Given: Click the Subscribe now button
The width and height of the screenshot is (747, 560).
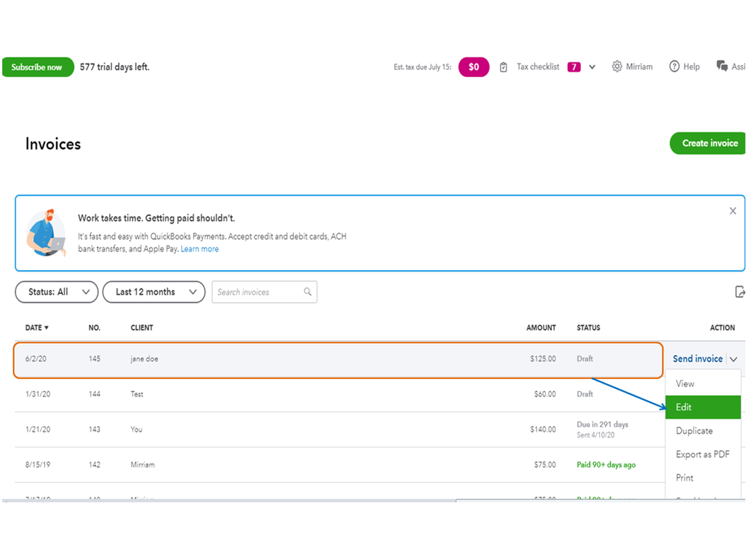Looking at the screenshot, I should coord(37,67).
